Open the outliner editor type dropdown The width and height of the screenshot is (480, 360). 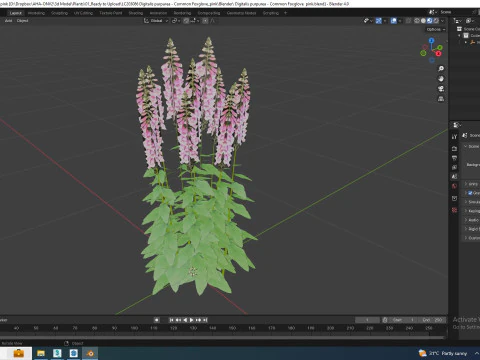click(457, 21)
